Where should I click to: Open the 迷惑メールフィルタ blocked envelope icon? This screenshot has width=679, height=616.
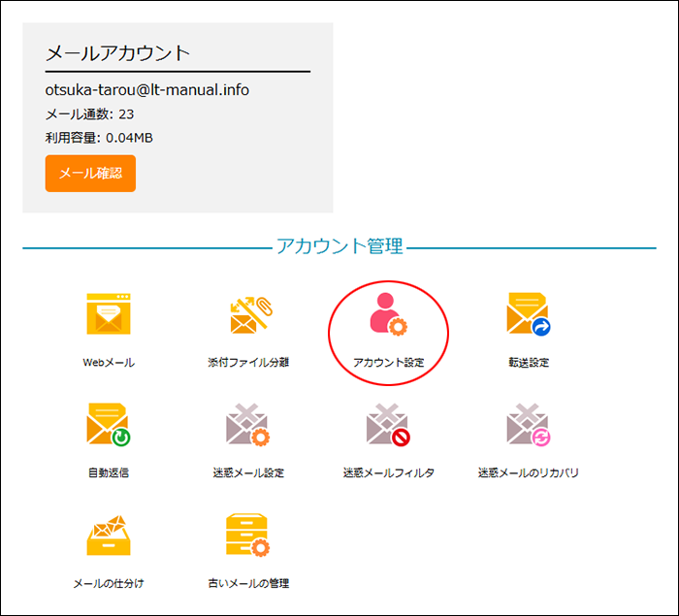(x=388, y=425)
